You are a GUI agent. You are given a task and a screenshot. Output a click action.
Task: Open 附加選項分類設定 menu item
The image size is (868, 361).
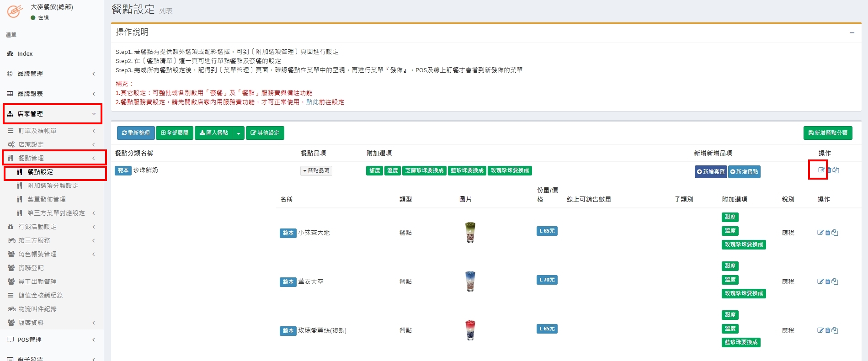click(x=53, y=186)
